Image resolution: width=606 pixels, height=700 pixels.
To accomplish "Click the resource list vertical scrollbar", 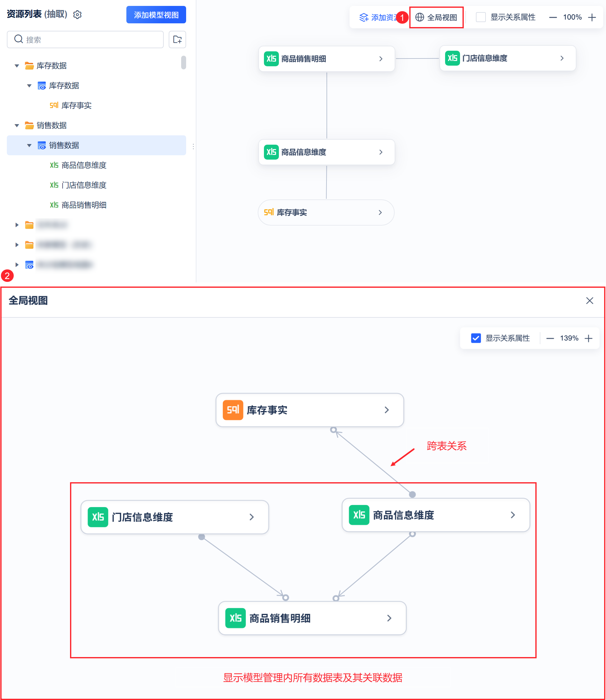I will 183,63.
